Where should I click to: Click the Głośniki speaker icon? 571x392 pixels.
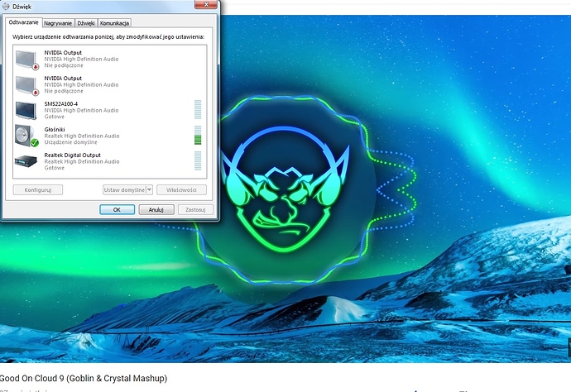[26, 136]
